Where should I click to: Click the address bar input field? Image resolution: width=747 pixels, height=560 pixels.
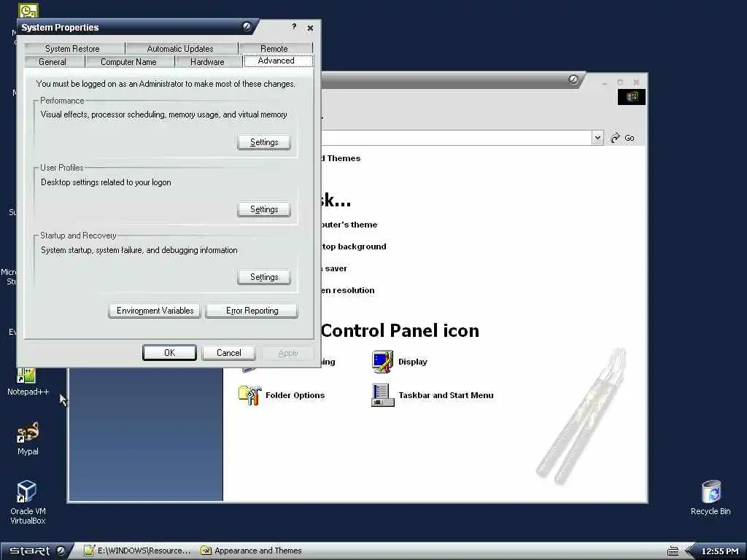(x=456, y=138)
